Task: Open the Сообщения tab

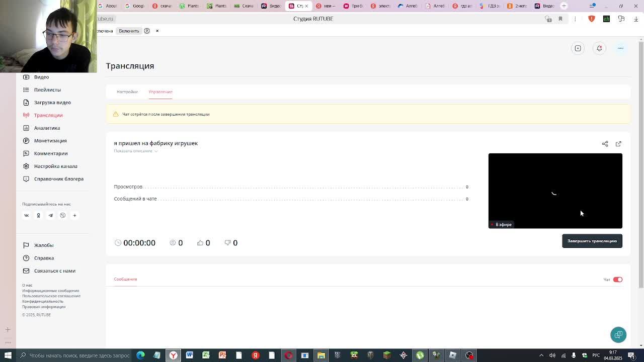Action: click(x=125, y=279)
